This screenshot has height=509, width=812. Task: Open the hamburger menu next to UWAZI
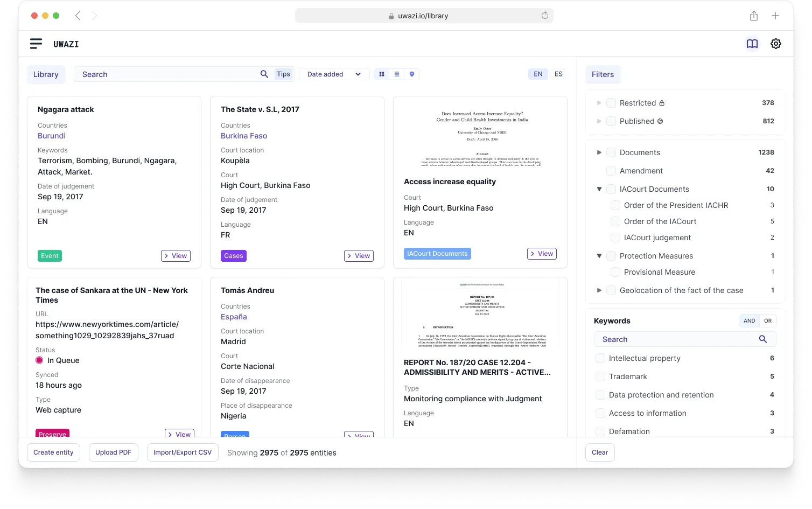tap(36, 44)
